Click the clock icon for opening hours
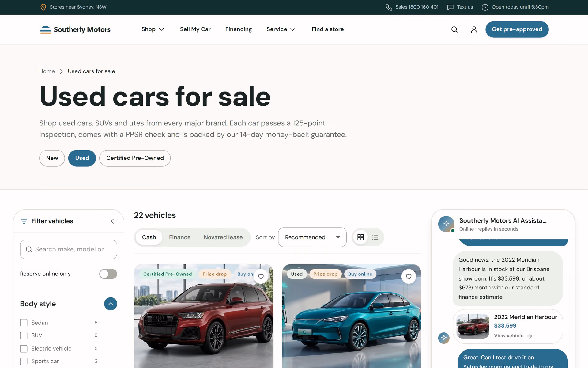Screen dimensions: 588x368 coord(485,7)
